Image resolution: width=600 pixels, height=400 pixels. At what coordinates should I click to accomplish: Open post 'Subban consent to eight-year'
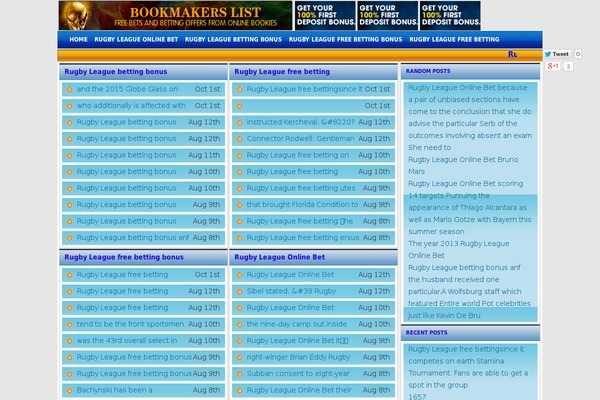[298, 374]
